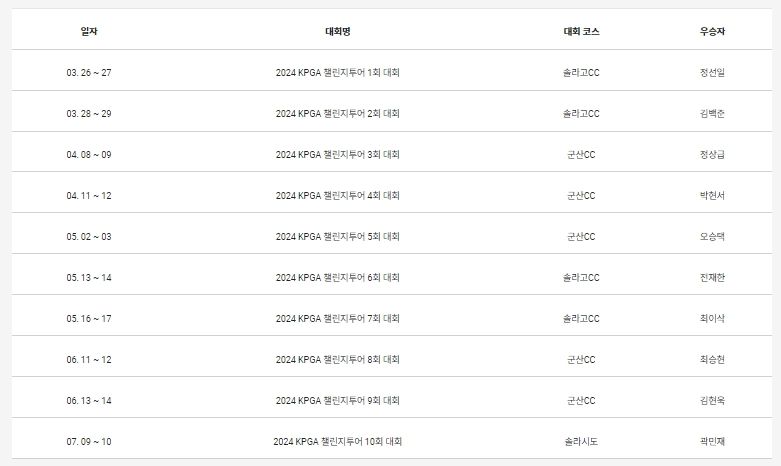Select the 대회명 column header
The image size is (781, 466).
(337, 31)
